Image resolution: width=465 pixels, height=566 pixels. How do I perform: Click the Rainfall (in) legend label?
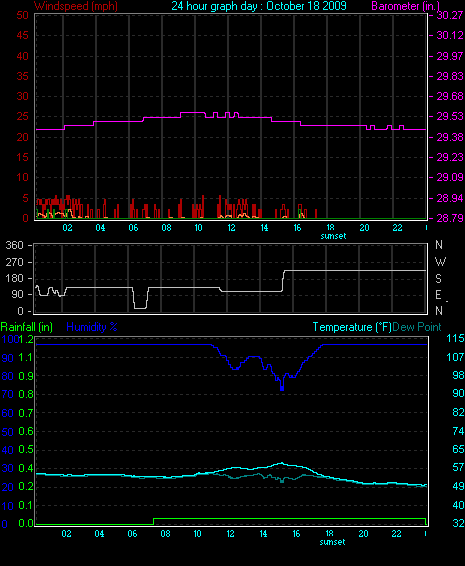(27, 327)
